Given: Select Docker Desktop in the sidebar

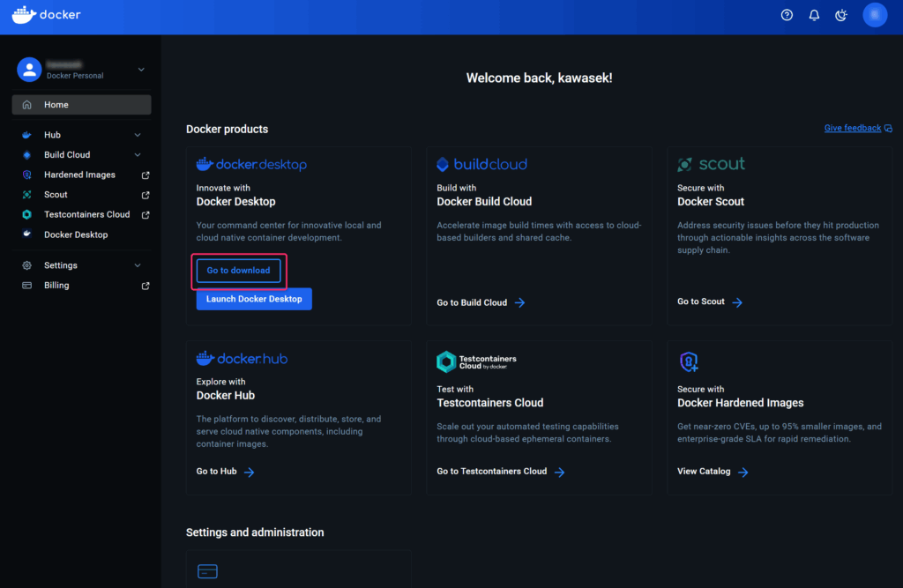Looking at the screenshot, I should [x=76, y=234].
